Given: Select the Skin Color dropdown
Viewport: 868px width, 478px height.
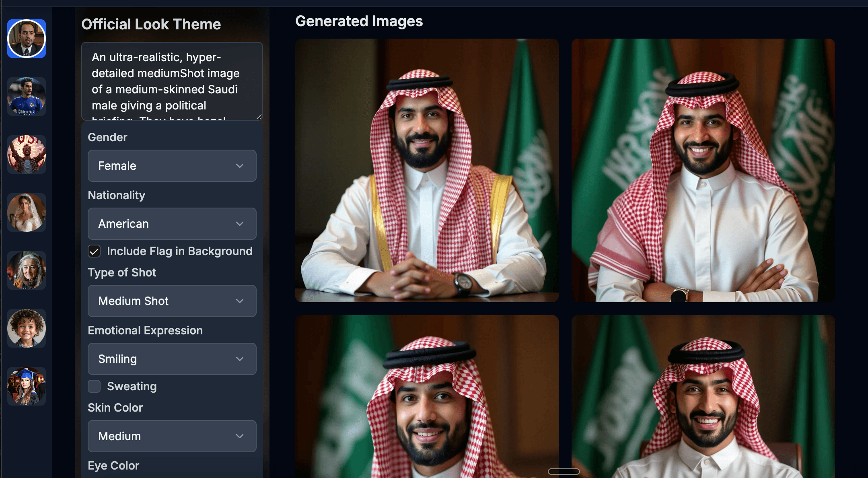Looking at the screenshot, I should tap(171, 436).
